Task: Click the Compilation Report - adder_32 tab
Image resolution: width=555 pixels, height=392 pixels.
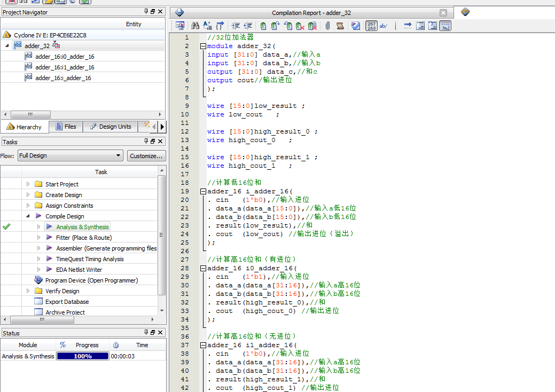Action: coord(311,13)
